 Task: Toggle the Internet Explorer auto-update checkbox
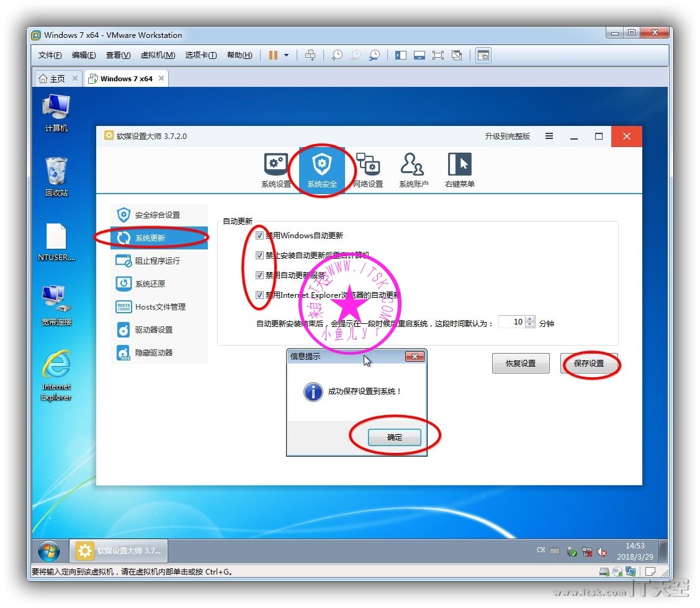pyautogui.click(x=259, y=295)
